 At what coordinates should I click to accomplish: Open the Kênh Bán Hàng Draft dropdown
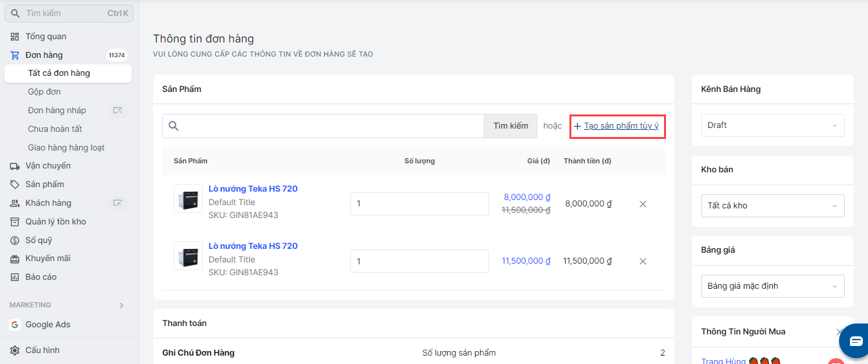click(772, 125)
